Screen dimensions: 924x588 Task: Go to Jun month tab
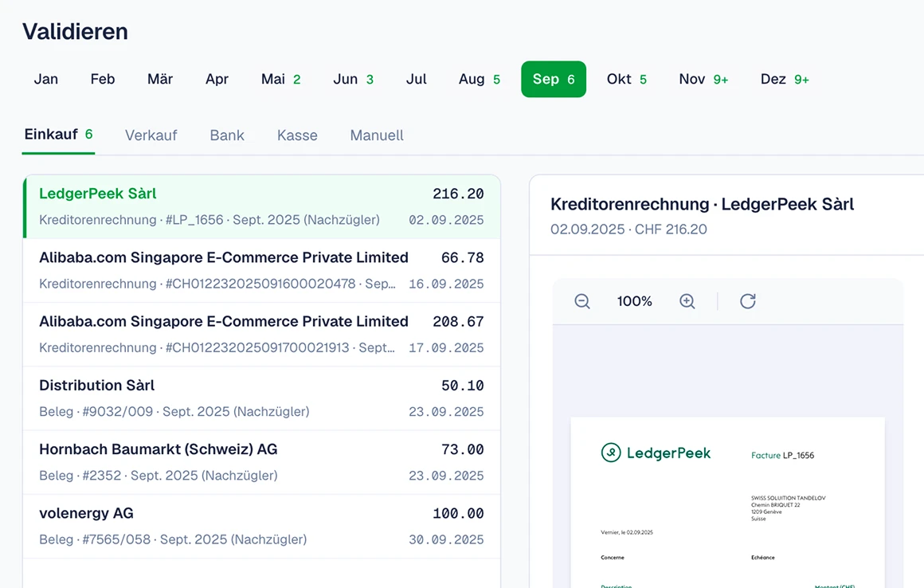[353, 79]
